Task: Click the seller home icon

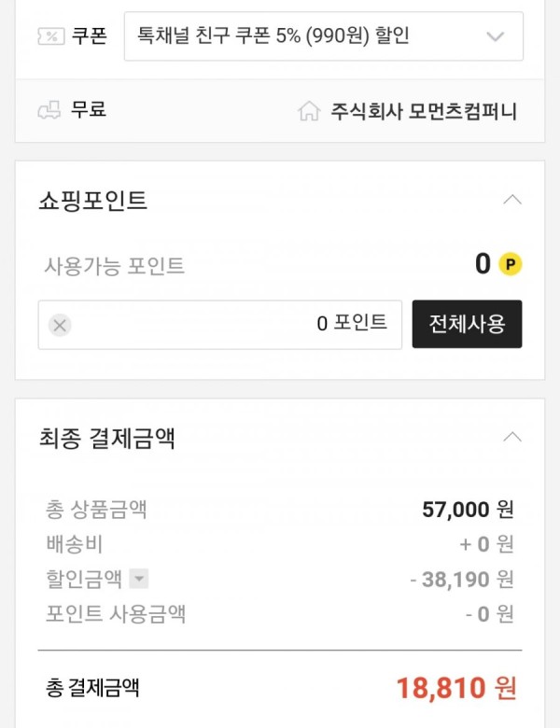Action: point(309,111)
